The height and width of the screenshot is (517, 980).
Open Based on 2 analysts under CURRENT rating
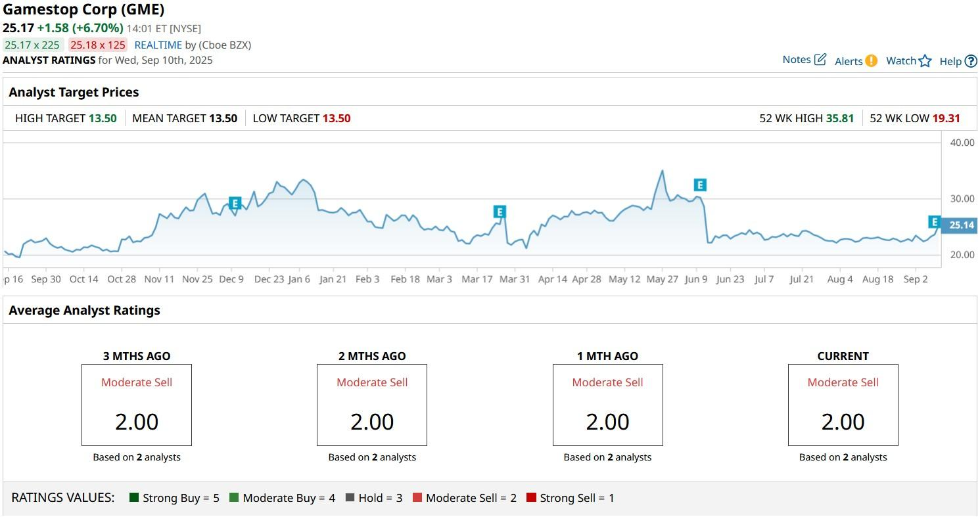point(843,457)
